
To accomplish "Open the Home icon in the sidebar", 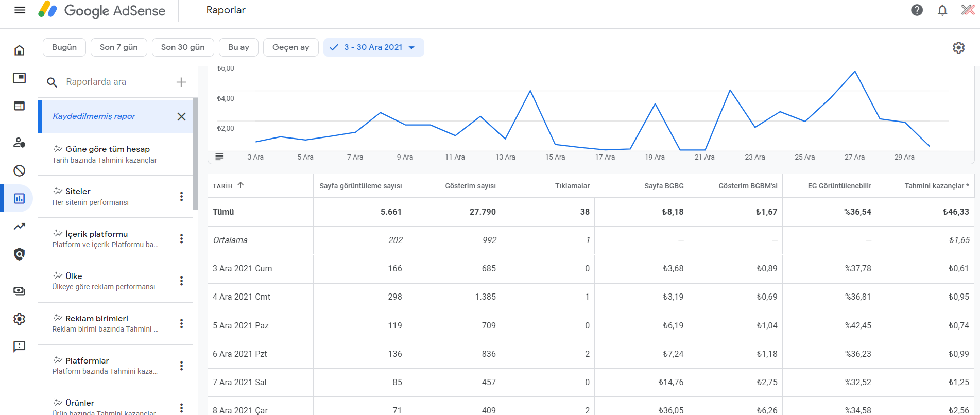I will [x=19, y=50].
